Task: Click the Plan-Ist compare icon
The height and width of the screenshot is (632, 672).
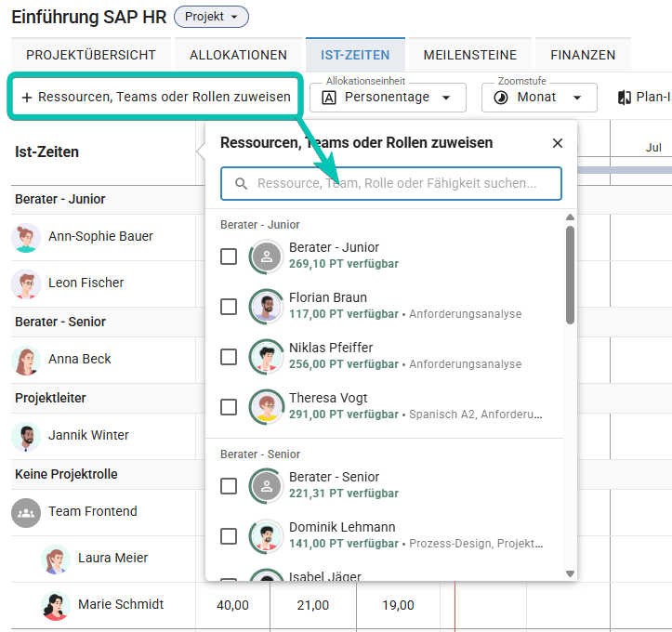Action: coord(624,98)
